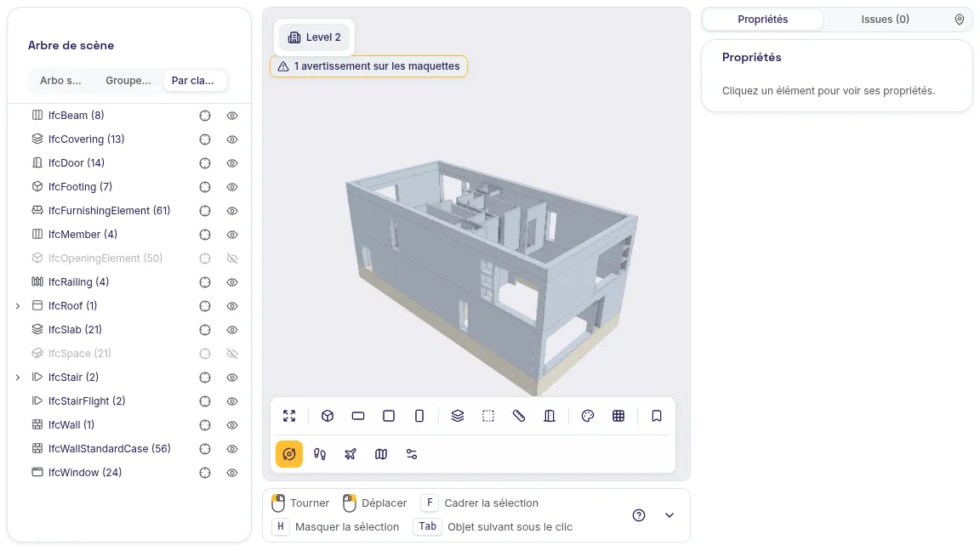This screenshot has width=980, height=551.
Task: Select the IfcWindow (24) row
Action: pos(129,473)
